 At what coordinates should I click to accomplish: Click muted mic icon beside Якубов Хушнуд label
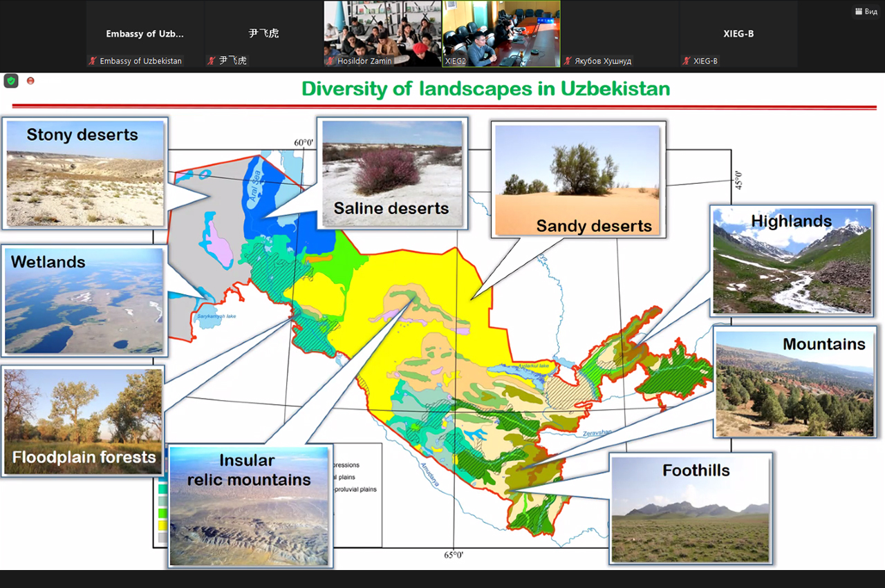(x=568, y=61)
